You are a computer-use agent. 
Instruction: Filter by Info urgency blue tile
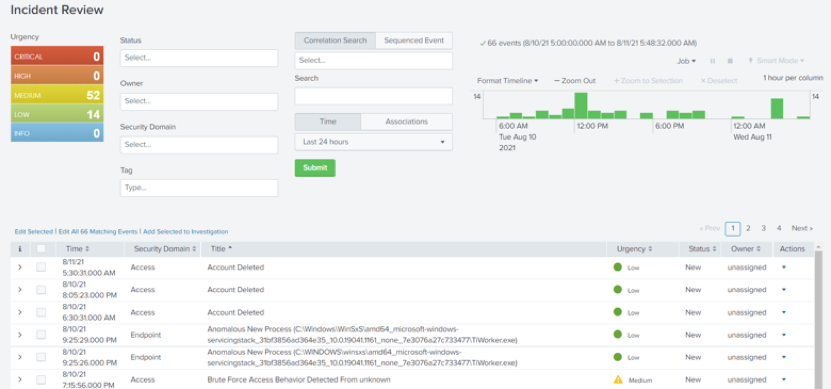pyautogui.click(x=57, y=133)
